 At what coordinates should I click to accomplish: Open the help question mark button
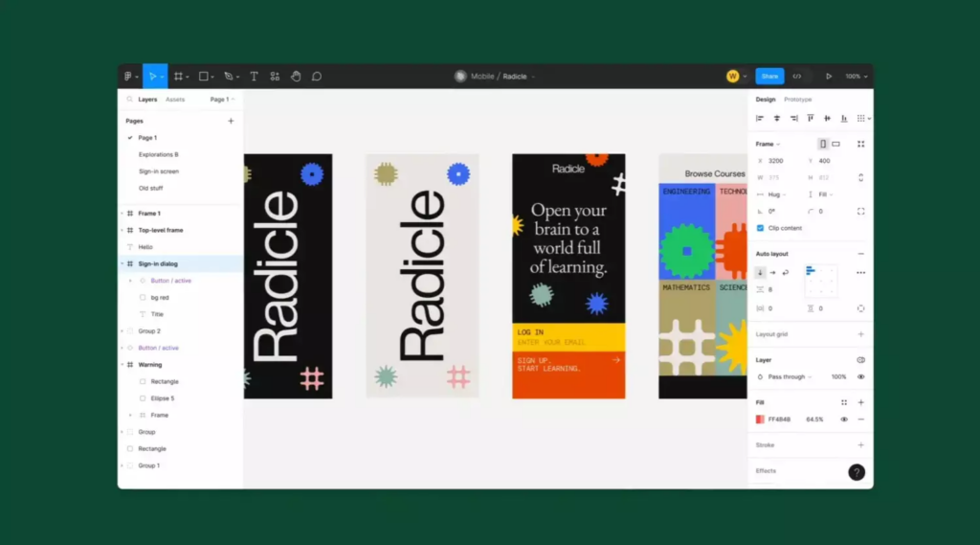click(x=857, y=472)
